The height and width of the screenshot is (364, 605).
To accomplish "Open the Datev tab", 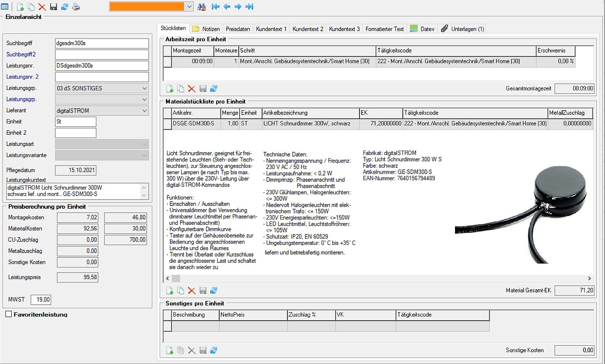I will coord(422,29).
